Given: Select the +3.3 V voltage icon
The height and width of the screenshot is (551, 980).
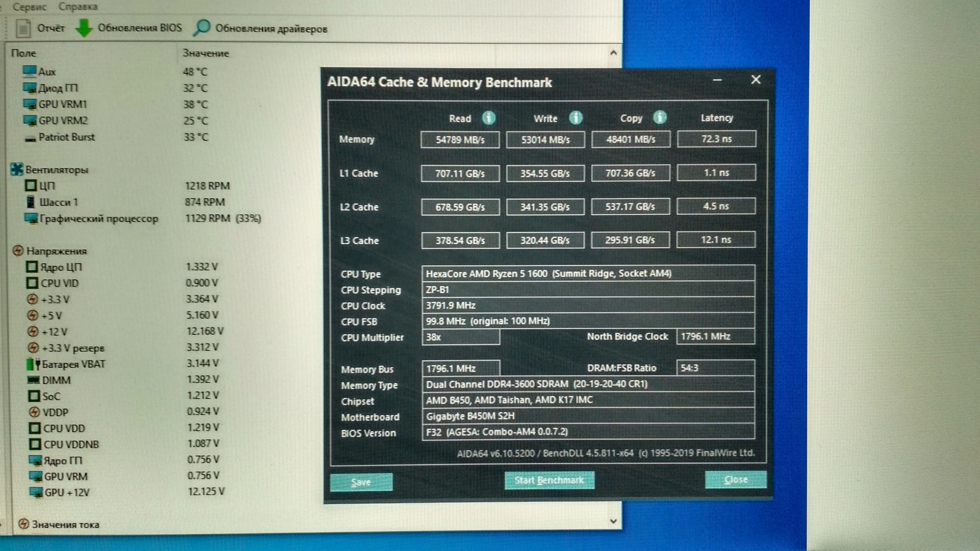Looking at the screenshot, I should (32, 299).
